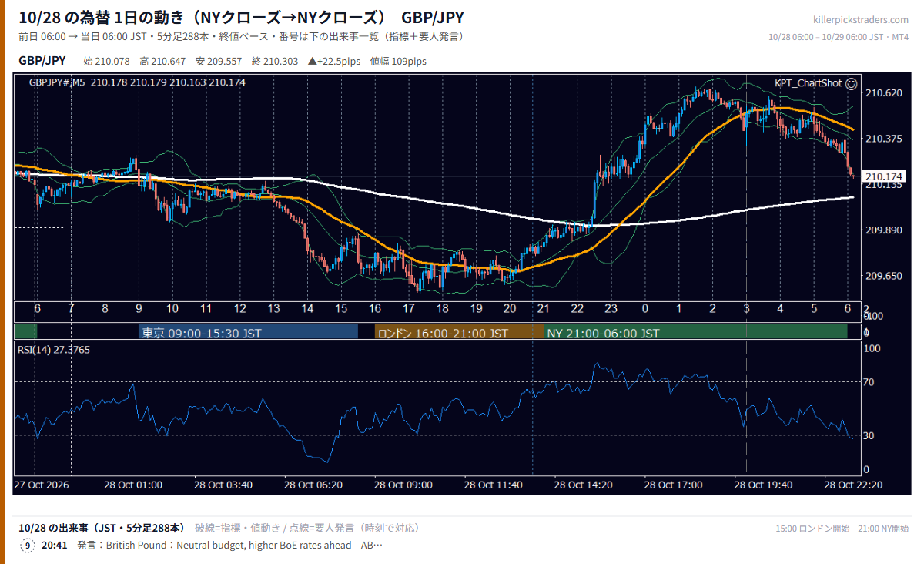The width and height of the screenshot is (924, 564).
Task: Open the British Pound Neutral budget event entry
Action: [229, 546]
